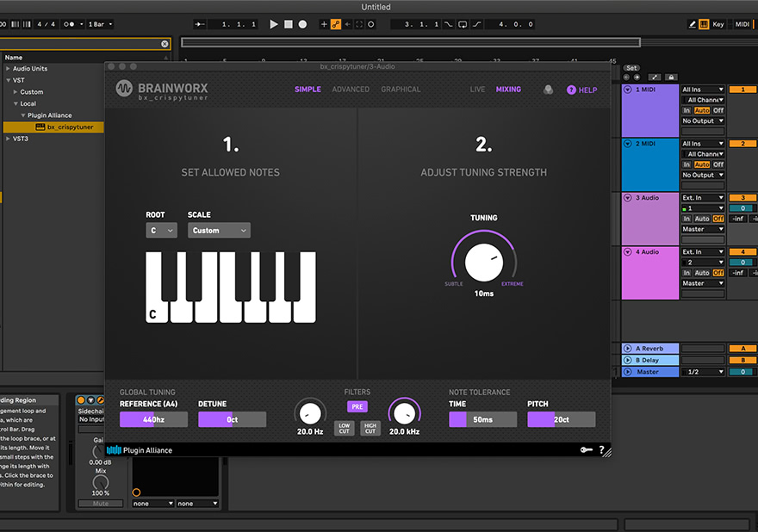Viewport: 758px width, 532px height.
Task: Enable the HIGH CUT filter
Action: [x=370, y=428]
